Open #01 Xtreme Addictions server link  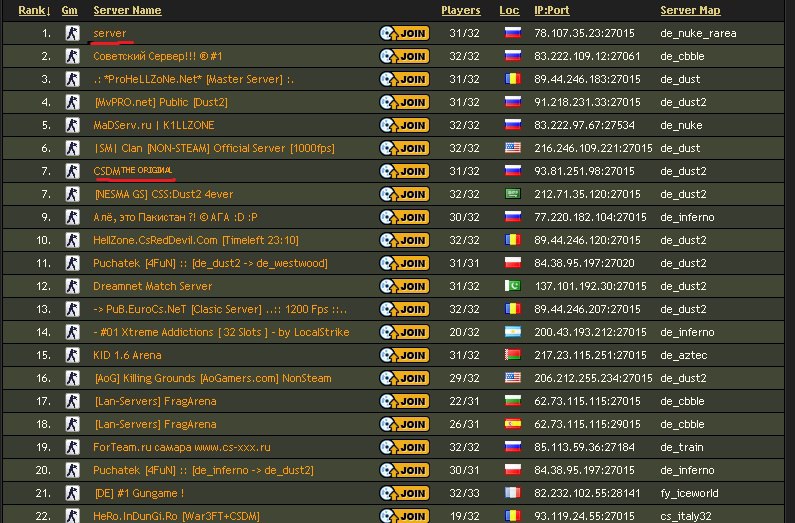222,332
